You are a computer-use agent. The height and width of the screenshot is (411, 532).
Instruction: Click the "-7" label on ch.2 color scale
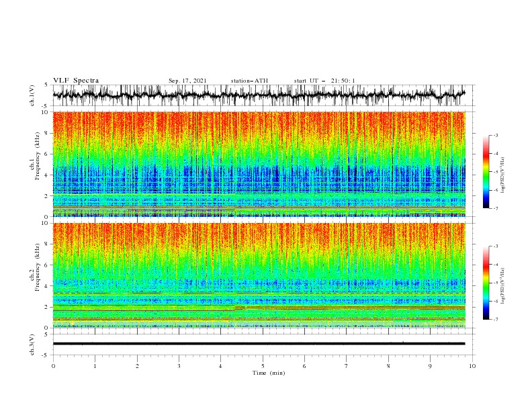click(x=495, y=320)
